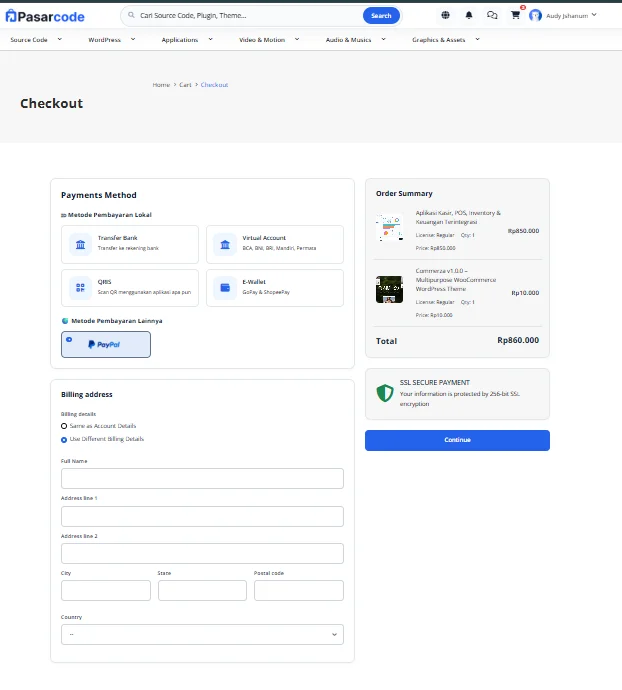The width and height of the screenshot is (622, 690).
Task: Click the Metode Pembayaran Lokal heading
Action: 110,215
